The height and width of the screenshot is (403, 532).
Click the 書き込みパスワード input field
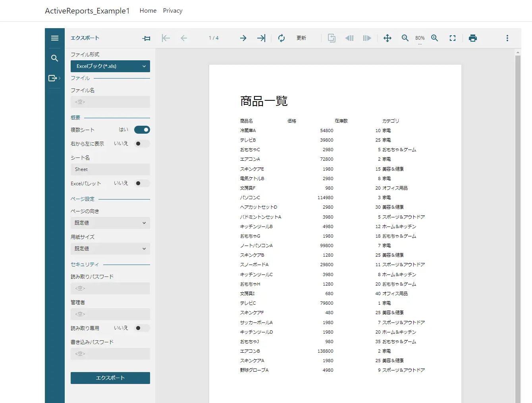110,354
